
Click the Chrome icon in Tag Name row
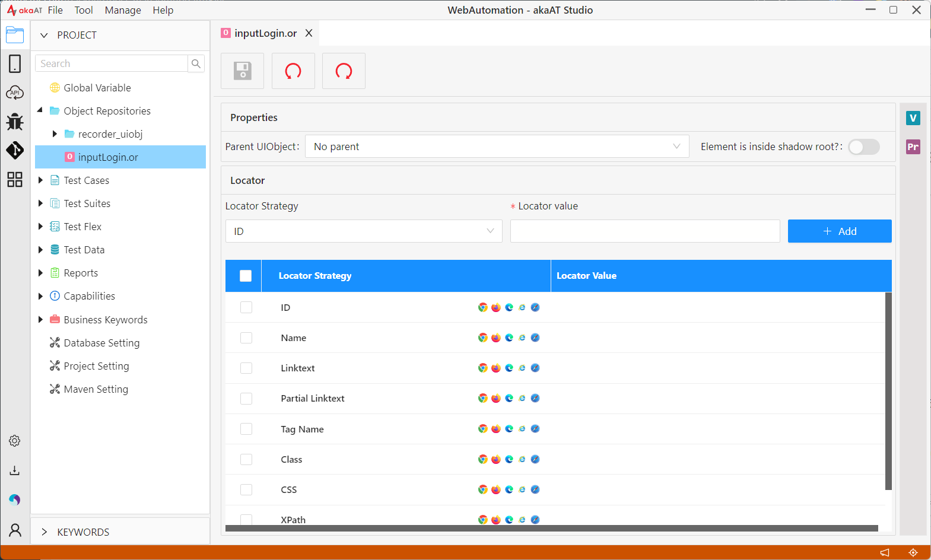(483, 429)
